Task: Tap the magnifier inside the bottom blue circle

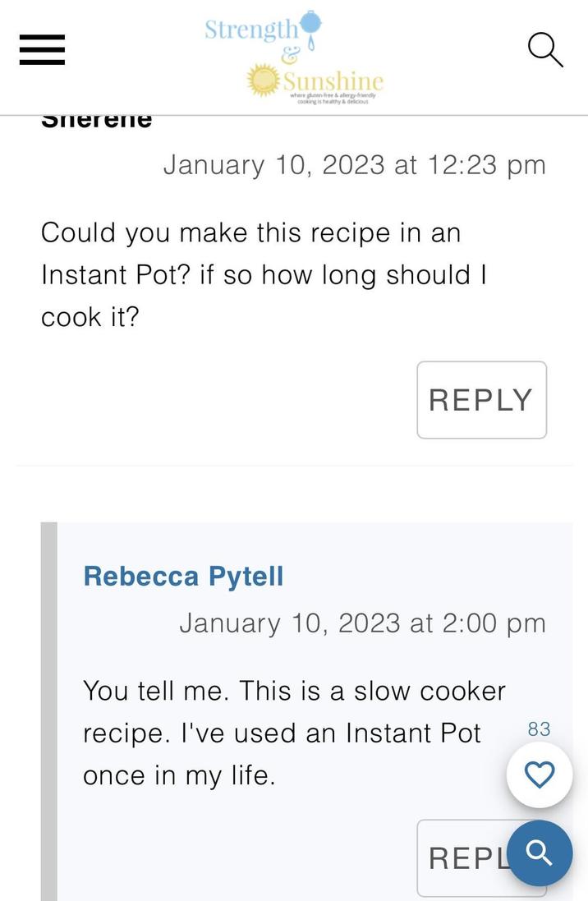Action: coord(540,853)
